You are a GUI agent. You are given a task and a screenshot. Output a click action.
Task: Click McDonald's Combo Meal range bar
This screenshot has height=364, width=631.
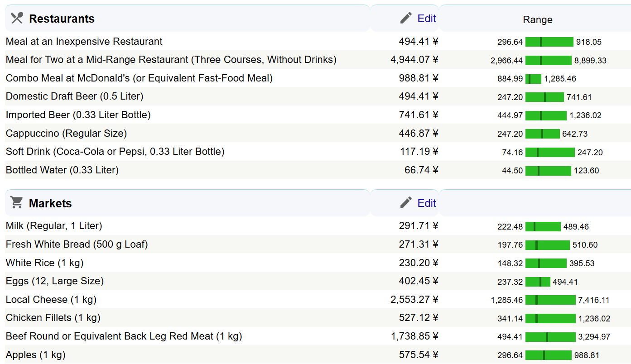point(533,79)
